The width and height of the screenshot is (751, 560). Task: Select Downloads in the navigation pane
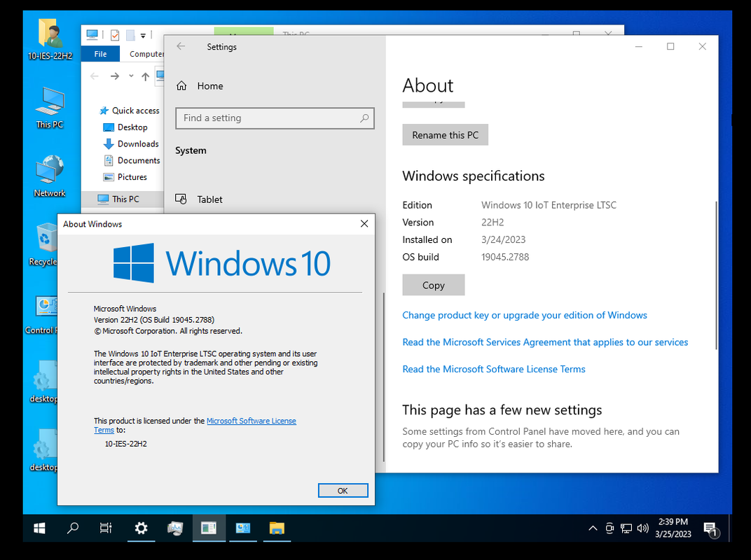[131, 143]
